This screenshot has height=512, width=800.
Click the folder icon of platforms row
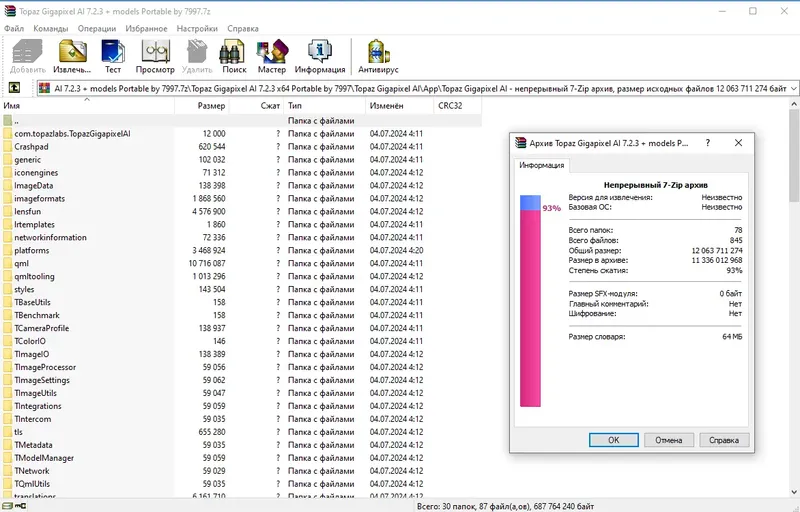[7, 250]
